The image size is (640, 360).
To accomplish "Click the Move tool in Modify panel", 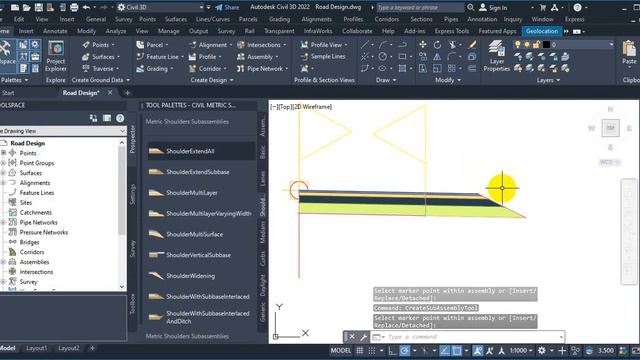I will coord(423,44).
